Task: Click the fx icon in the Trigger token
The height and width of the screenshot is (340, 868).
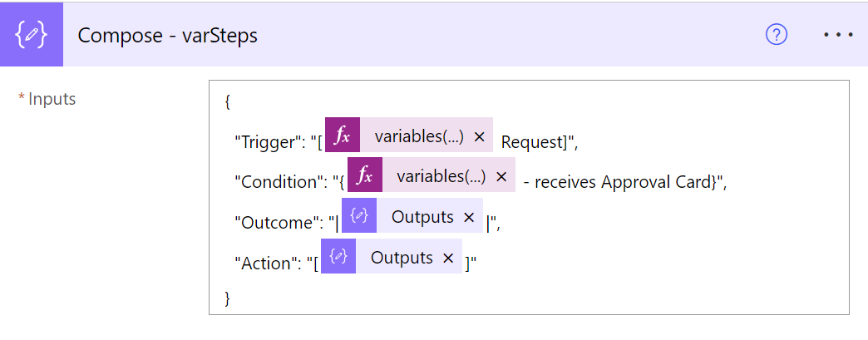Action: [343, 137]
